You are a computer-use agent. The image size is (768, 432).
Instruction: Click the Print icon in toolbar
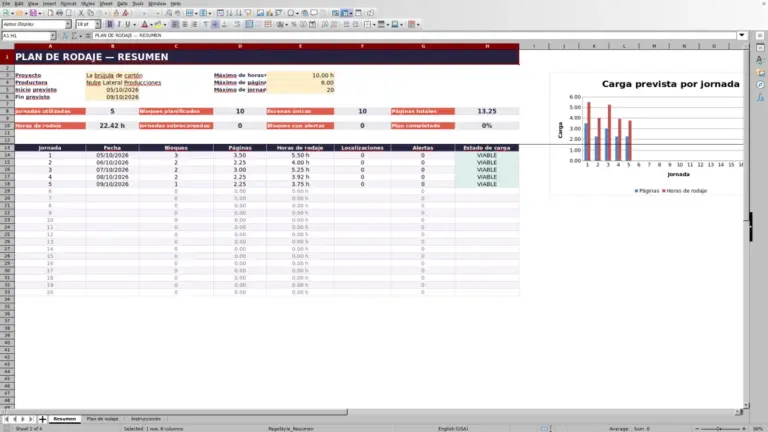(60, 13)
